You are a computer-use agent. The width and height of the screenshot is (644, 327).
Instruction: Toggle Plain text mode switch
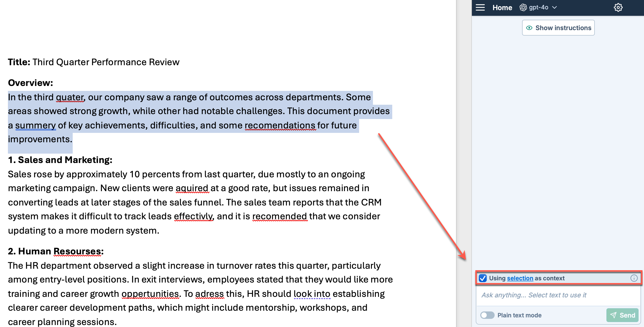[487, 315]
